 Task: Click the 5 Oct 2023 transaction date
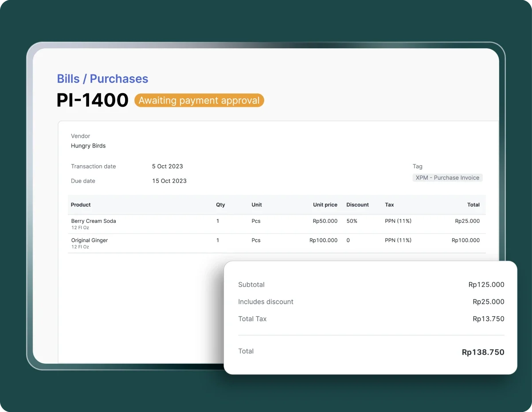click(x=167, y=167)
